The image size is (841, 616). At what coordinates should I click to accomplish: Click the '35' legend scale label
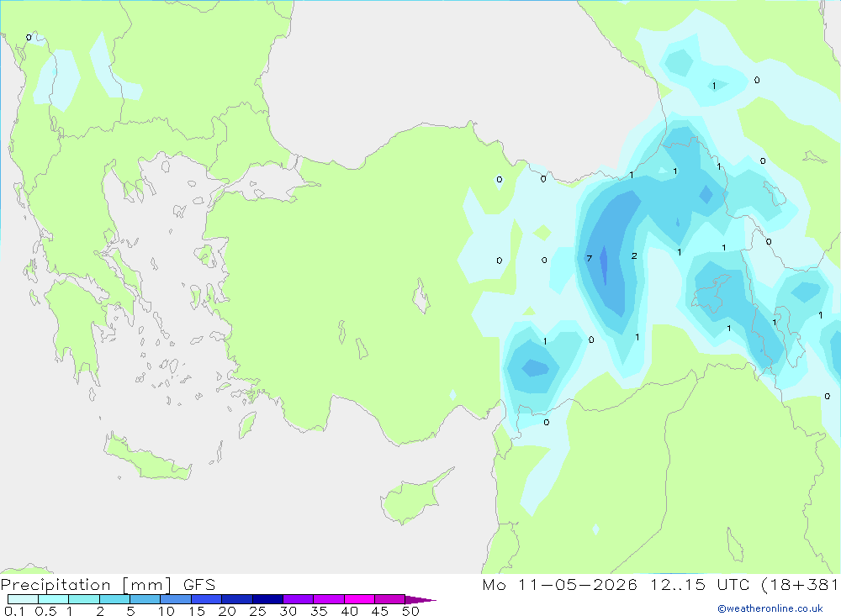click(x=319, y=611)
